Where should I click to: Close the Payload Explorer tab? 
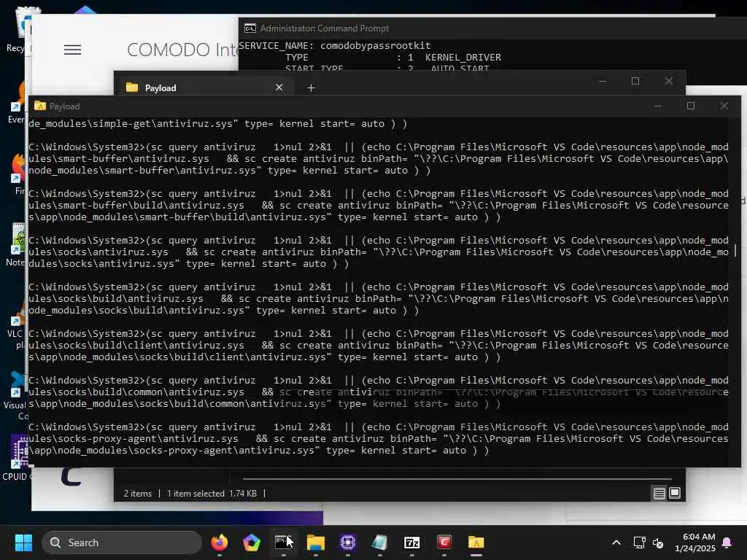[x=279, y=87]
